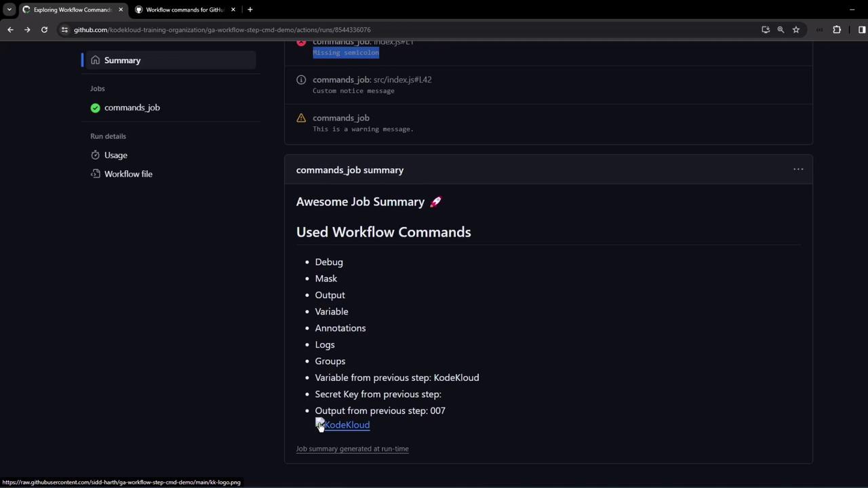Click 'Variable from previous step: KodeKloud' text
The image size is (868, 488).
(397, 378)
